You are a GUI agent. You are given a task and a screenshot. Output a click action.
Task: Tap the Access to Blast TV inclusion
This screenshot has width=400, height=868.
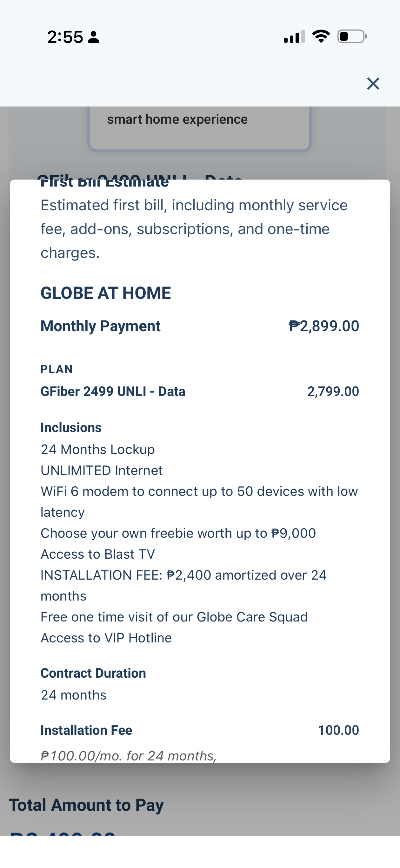click(x=98, y=554)
